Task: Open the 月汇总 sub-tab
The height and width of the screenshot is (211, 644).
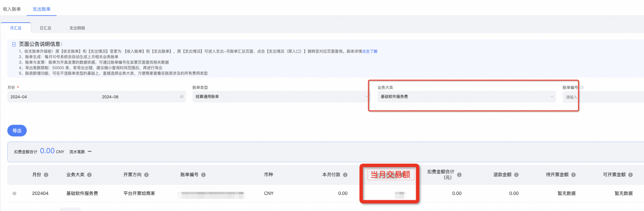Action: 16,28
